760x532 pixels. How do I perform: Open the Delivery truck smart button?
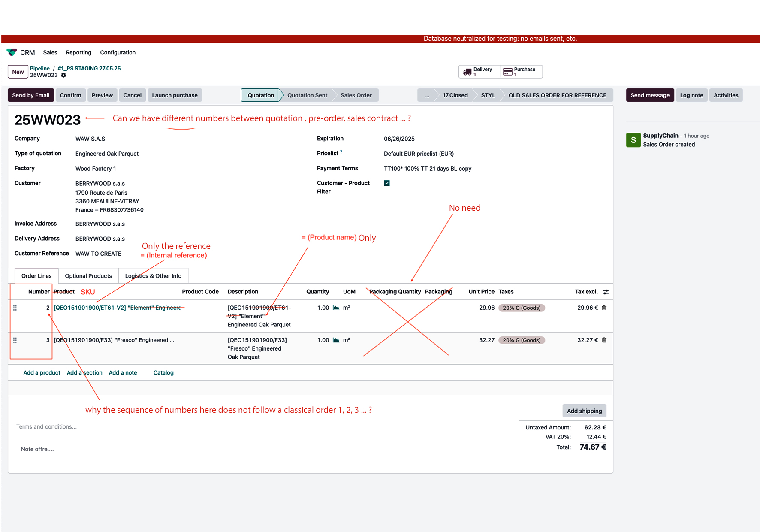480,72
